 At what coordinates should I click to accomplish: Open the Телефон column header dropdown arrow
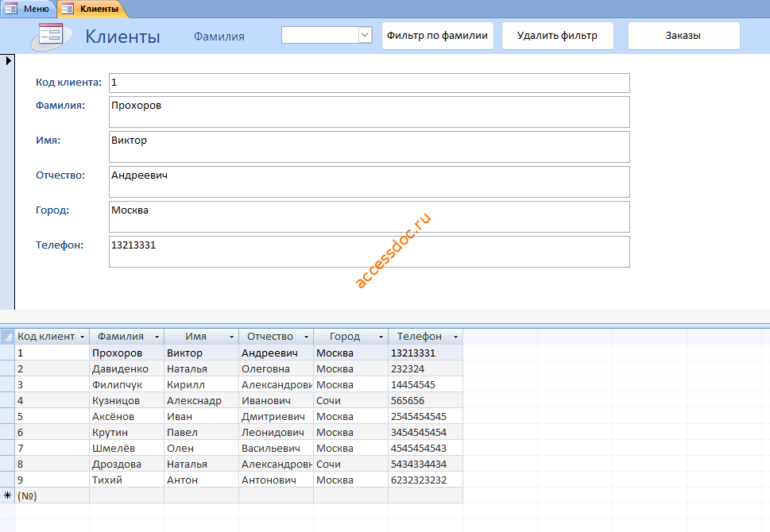coord(455,337)
